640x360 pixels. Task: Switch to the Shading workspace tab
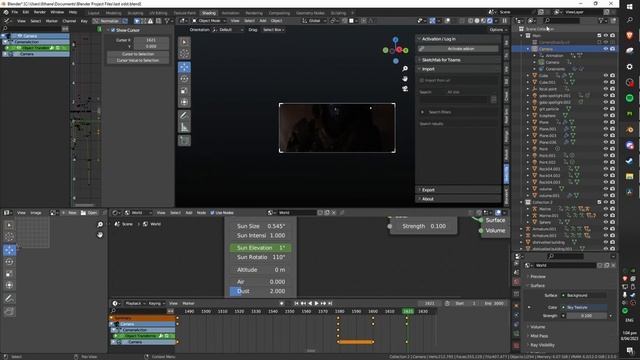pos(209,13)
